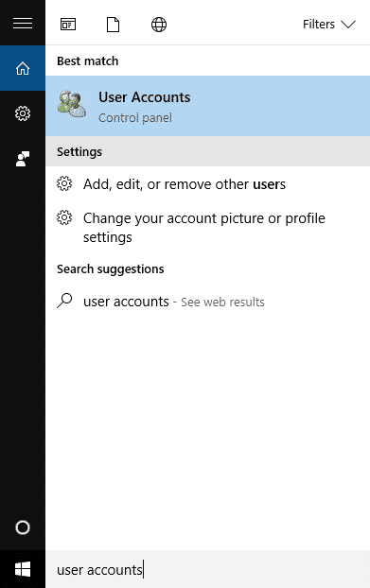The width and height of the screenshot is (370, 588).
Task: Filter results by Web globe icon
Action: click(159, 25)
